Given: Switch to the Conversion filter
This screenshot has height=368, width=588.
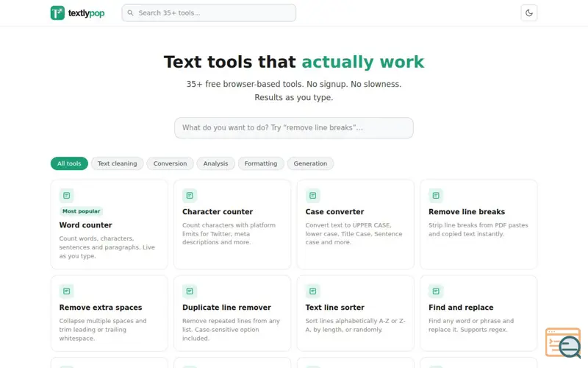Looking at the screenshot, I should [x=170, y=163].
